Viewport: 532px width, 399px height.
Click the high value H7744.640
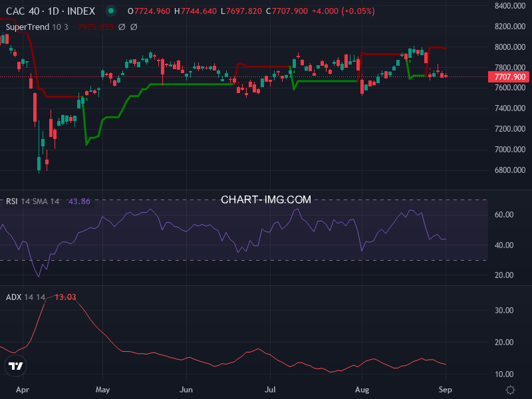click(196, 11)
